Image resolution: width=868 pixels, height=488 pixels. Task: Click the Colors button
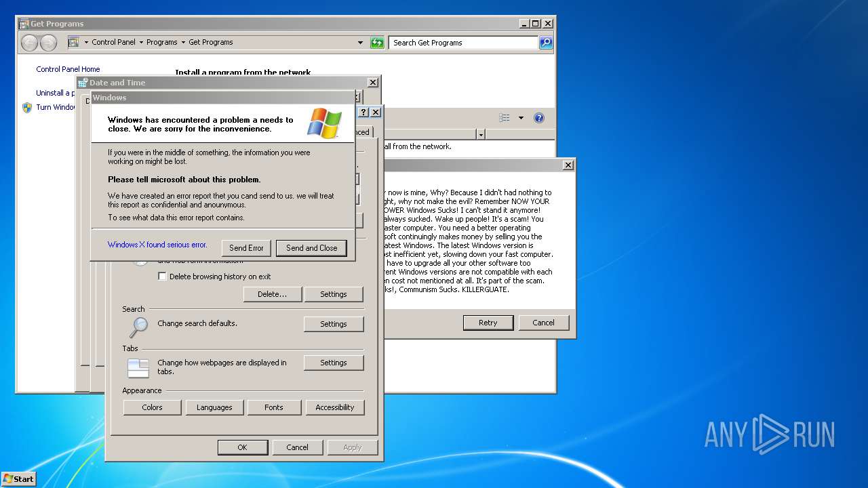(x=152, y=407)
